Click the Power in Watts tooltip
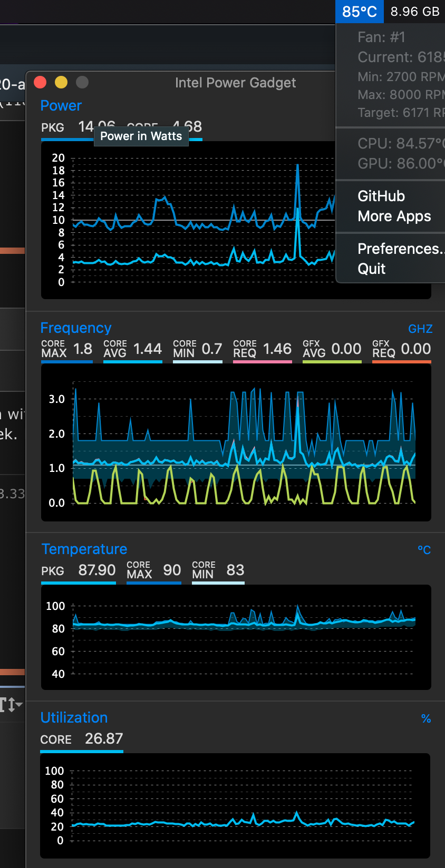 [x=141, y=136]
